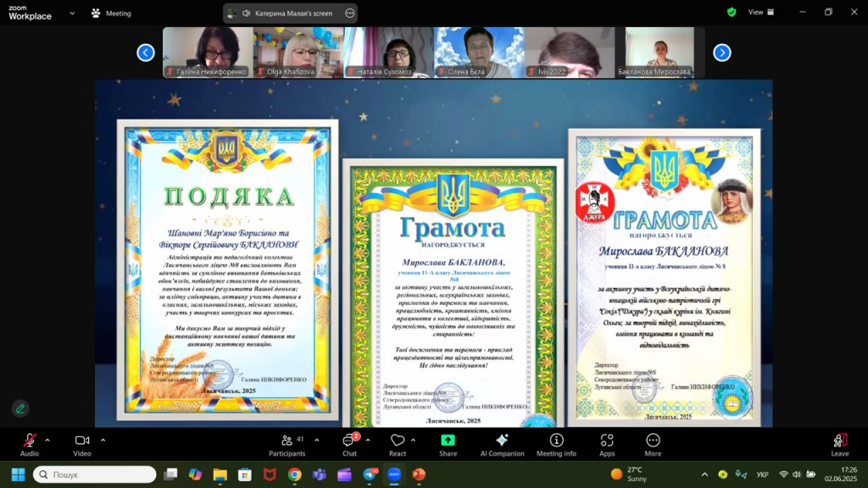Open the View layout dropdown
Screen dimensions: 868x488
pos(757,13)
